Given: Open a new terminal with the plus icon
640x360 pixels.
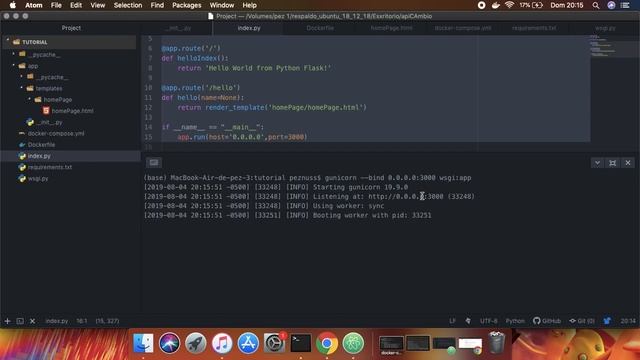Looking at the screenshot, I should pos(7,321).
